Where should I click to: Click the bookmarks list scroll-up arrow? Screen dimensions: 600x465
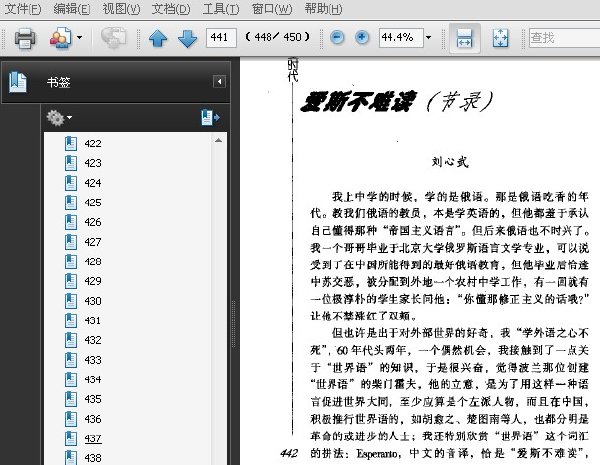[x=218, y=140]
